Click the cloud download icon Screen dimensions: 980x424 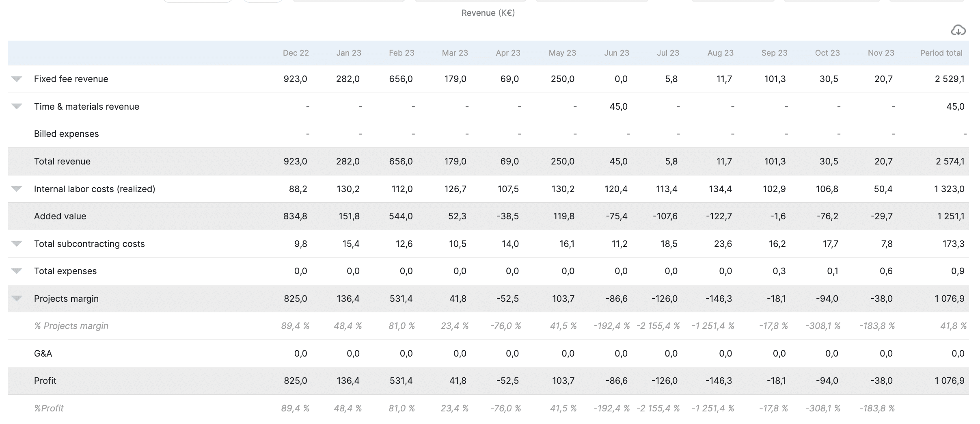tap(958, 30)
